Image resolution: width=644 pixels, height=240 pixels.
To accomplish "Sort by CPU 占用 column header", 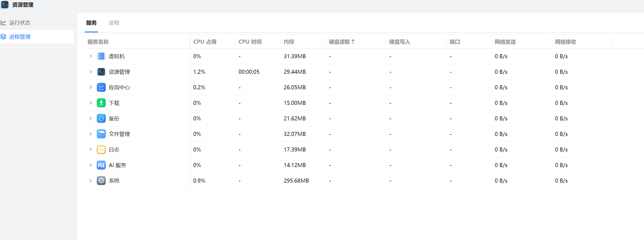I will (205, 42).
